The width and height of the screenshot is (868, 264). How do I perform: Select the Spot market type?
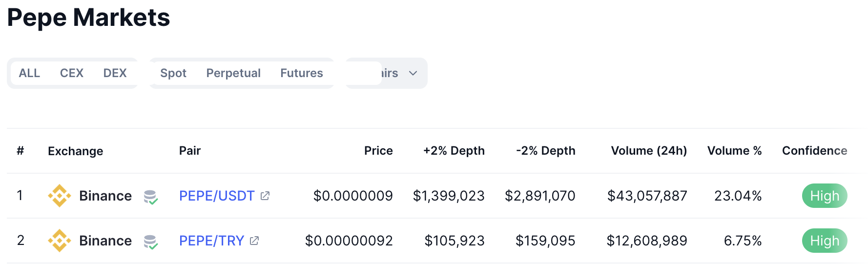coord(173,73)
